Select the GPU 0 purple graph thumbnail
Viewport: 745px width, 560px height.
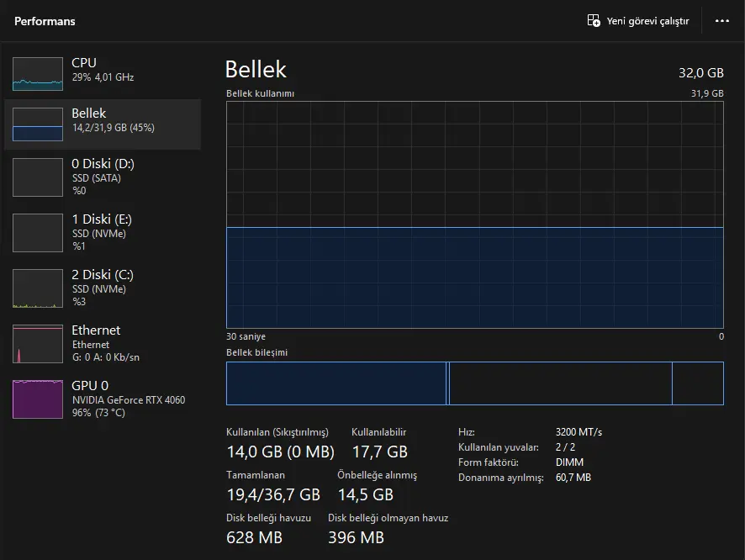coord(38,399)
